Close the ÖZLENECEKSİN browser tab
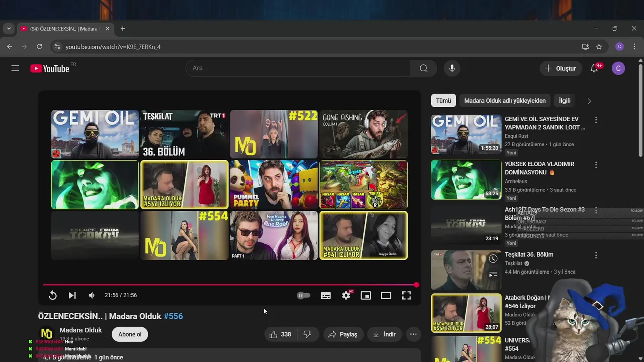This screenshot has width=644, height=362. (107, 29)
